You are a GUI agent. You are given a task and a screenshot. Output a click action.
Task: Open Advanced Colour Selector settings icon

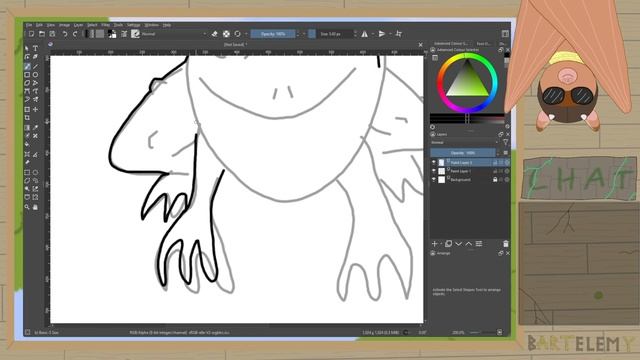[x=435, y=58]
